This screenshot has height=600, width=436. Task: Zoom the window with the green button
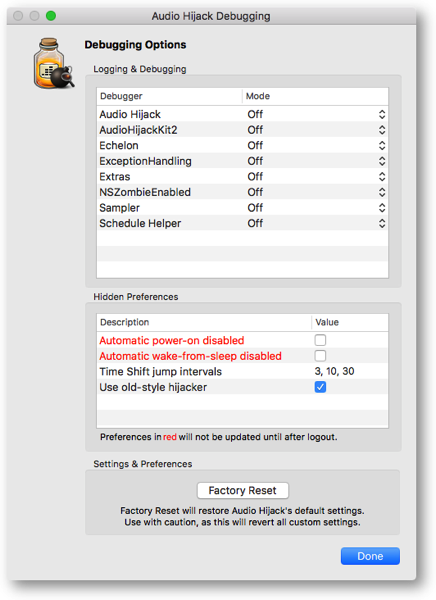(x=51, y=16)
